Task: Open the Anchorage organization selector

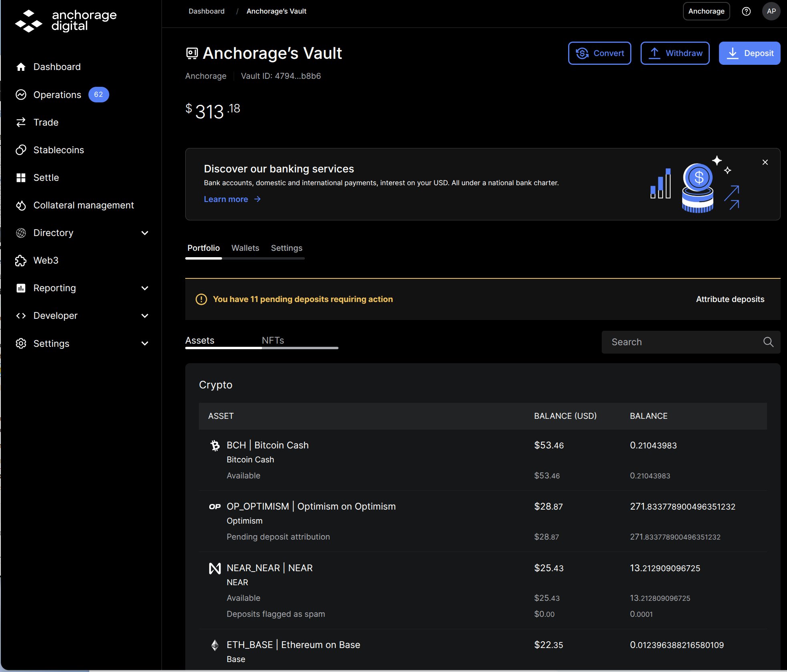Action: (706, 11)
